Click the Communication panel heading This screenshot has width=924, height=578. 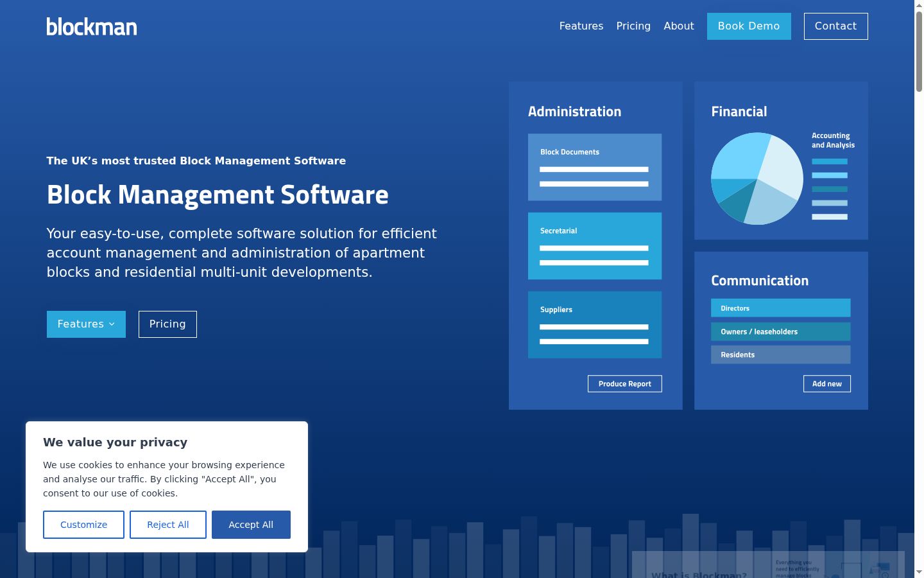[x=760, y=281]
